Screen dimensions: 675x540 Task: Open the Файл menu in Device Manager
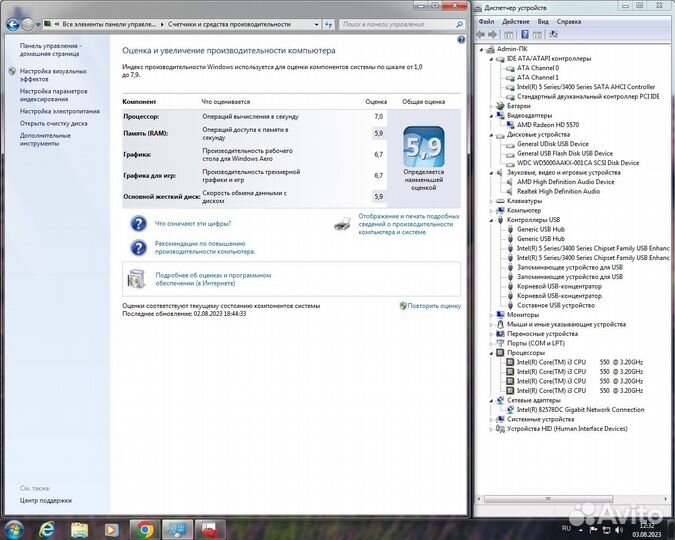pyautogui.click(x=486, y=22)
